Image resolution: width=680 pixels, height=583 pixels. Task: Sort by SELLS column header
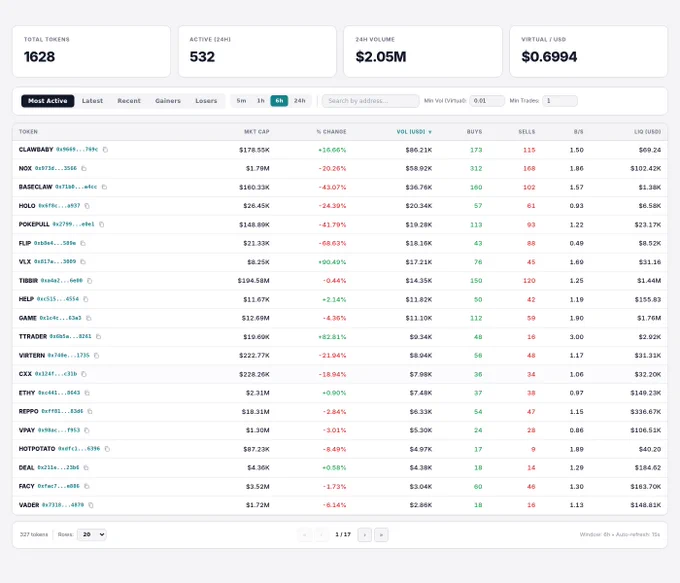click(527, 132)
